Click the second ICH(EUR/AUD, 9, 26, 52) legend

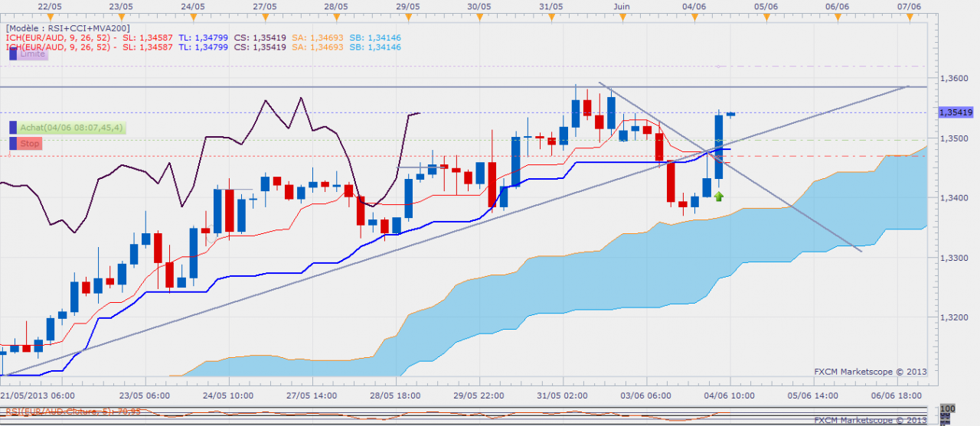coord(61,47)
